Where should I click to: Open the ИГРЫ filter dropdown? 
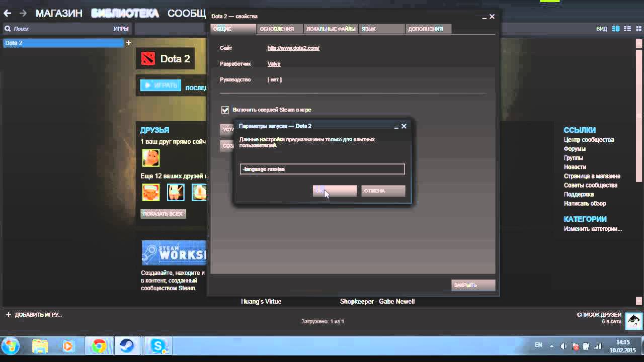click(x=121, y=29)
